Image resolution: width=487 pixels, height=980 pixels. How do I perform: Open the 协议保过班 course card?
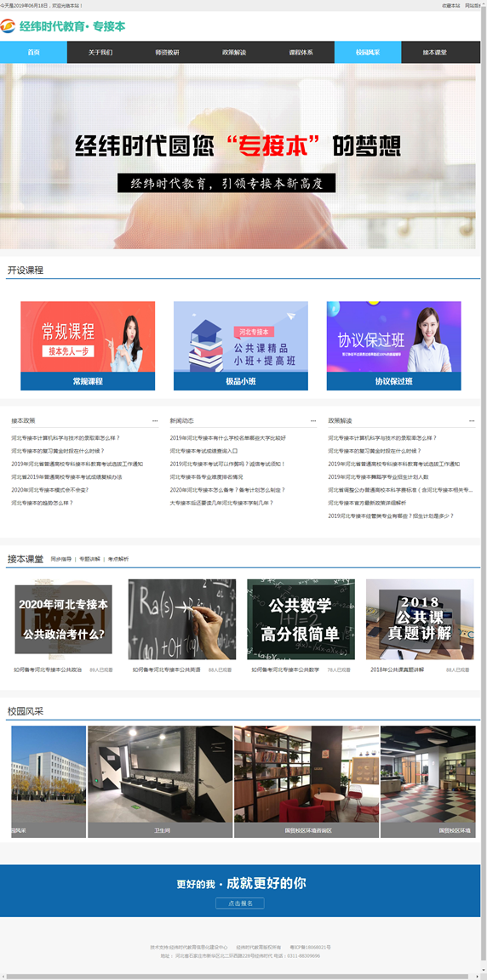tap(394, 345)
